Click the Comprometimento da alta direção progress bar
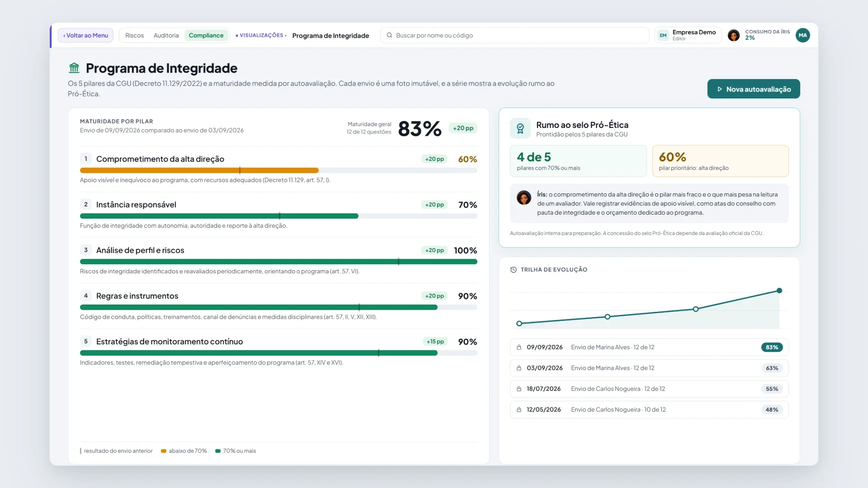 point(279,170)
